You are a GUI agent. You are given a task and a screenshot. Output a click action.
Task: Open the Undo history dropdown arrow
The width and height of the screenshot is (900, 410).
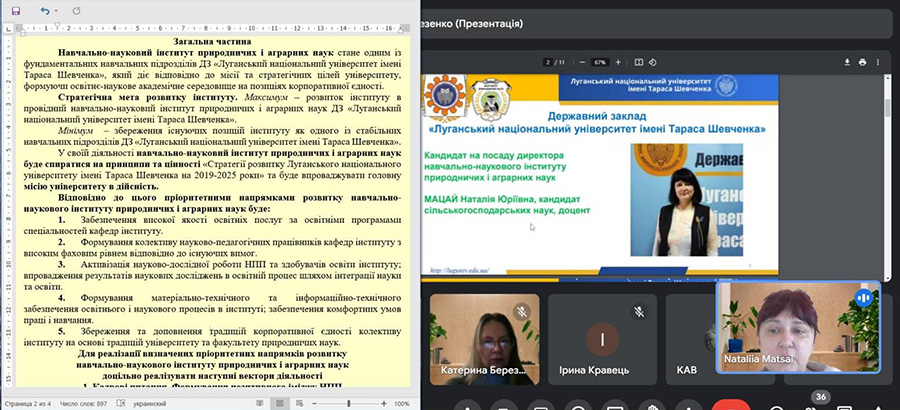click(x=57, y=10)
